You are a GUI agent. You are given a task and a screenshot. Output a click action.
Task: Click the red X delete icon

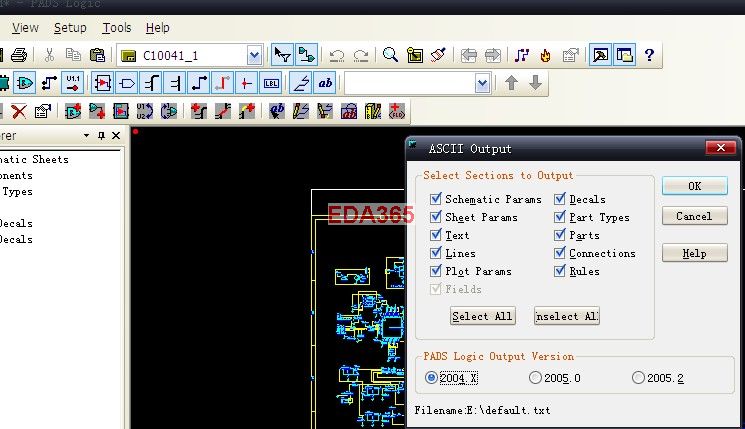click(x=19, y=112)
